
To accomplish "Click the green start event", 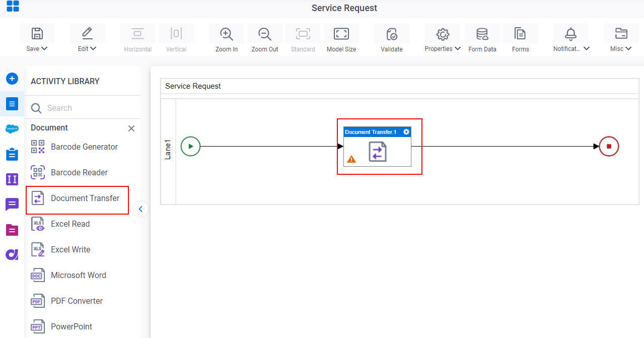I will (190, 147).
